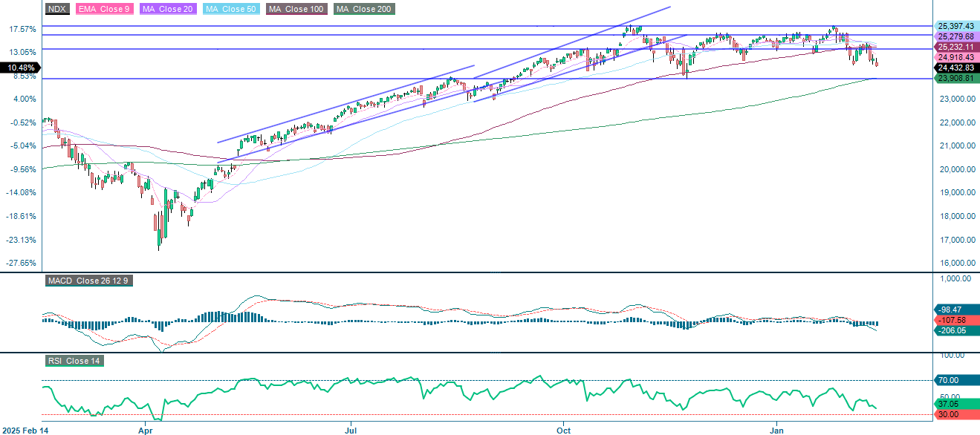Click the -27.65% percent axis label

[x=21, y=264]
